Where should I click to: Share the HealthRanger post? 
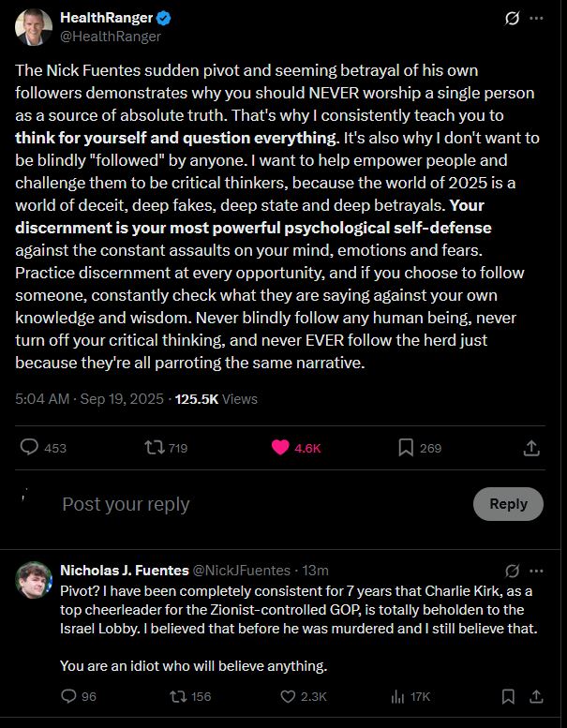tap(531, 448)
